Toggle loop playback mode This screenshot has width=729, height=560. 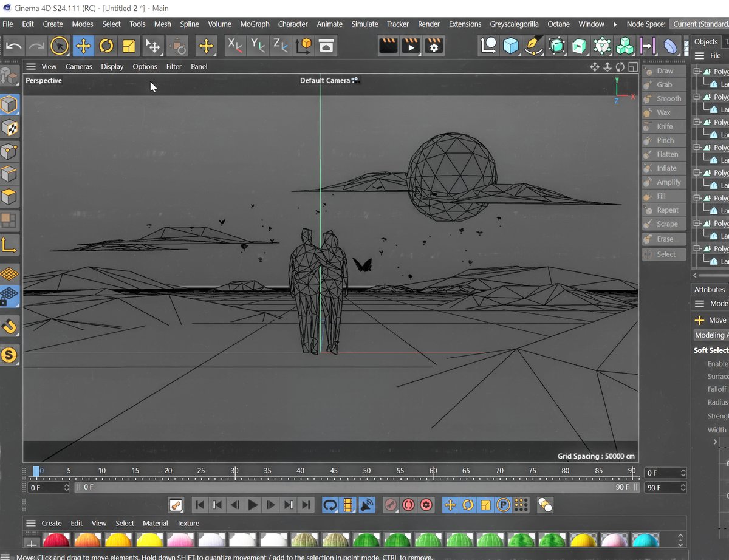click(x=330, y=505)
